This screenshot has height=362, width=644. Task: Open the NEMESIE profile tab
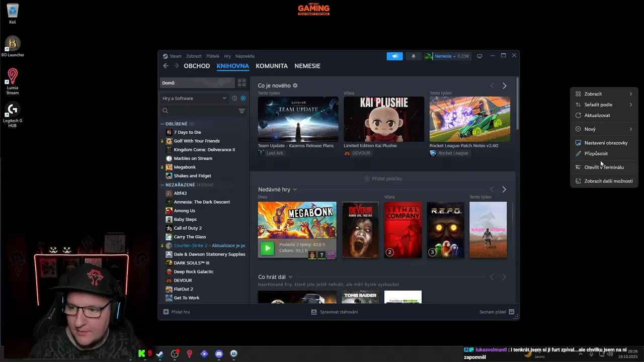(307, 66)
